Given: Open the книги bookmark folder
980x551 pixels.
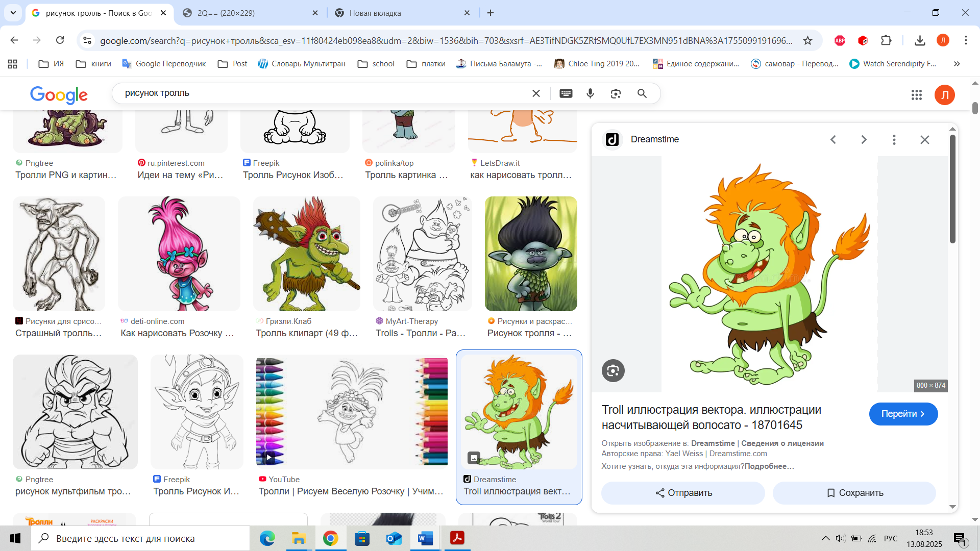Looking at the screenshot, I should (94, 64).
